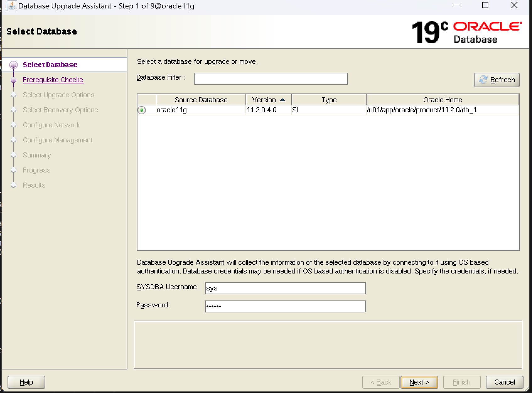Click the 11.2.0.4.0 version cell
The image size is (532, 393).
click(269, 110)
